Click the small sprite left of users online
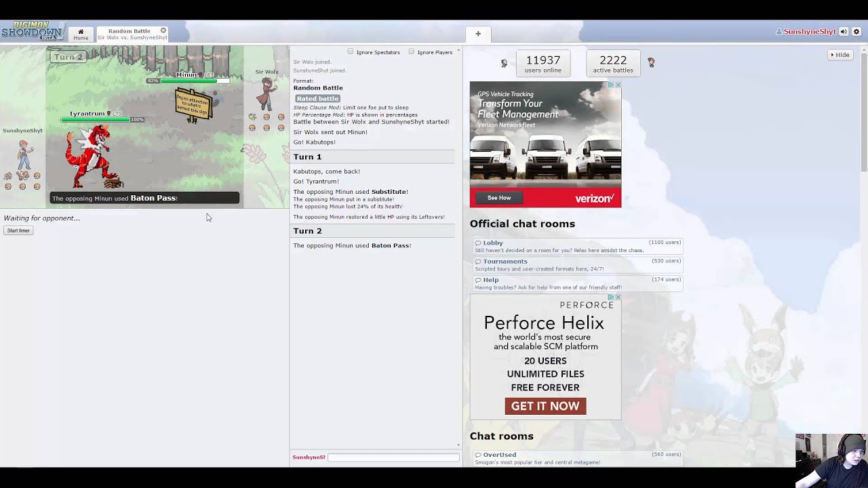Image resolution: width=868 pixels, height=488 pixels. coord(504,63)
